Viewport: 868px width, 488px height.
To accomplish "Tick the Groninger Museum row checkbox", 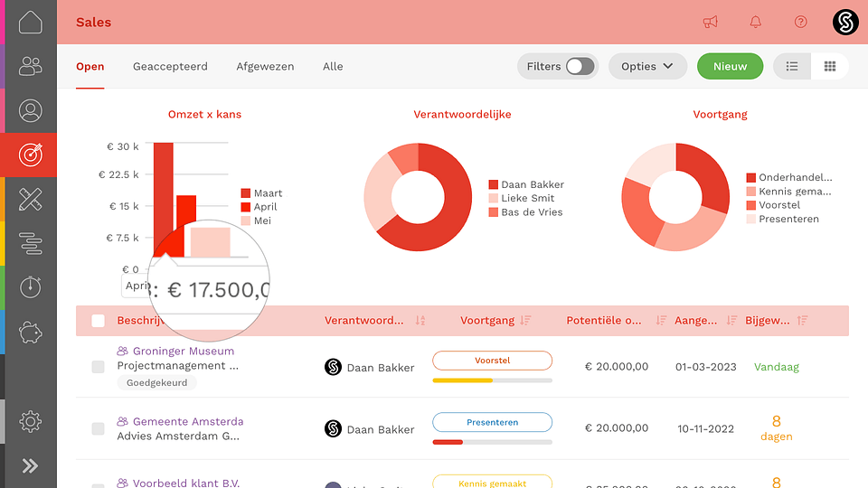I will 98,367.
